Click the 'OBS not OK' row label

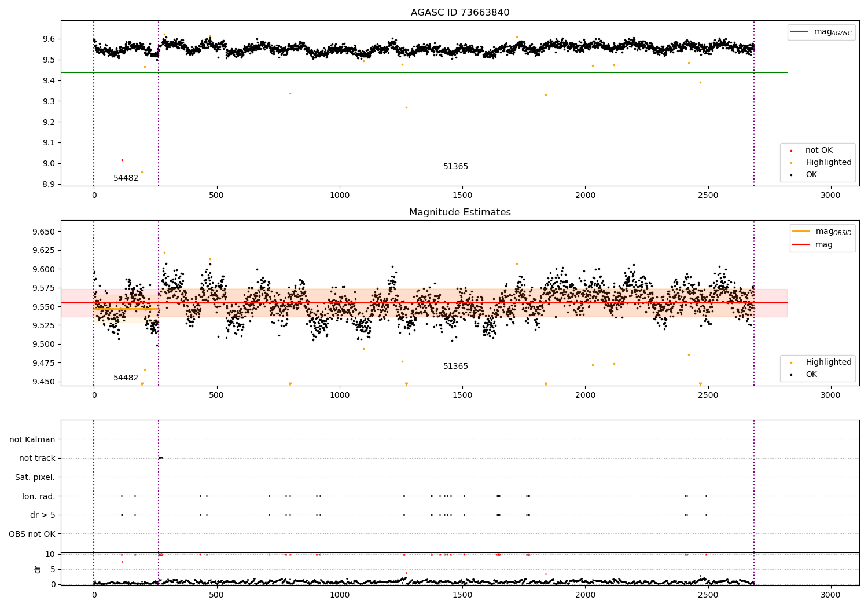point(32,534)
